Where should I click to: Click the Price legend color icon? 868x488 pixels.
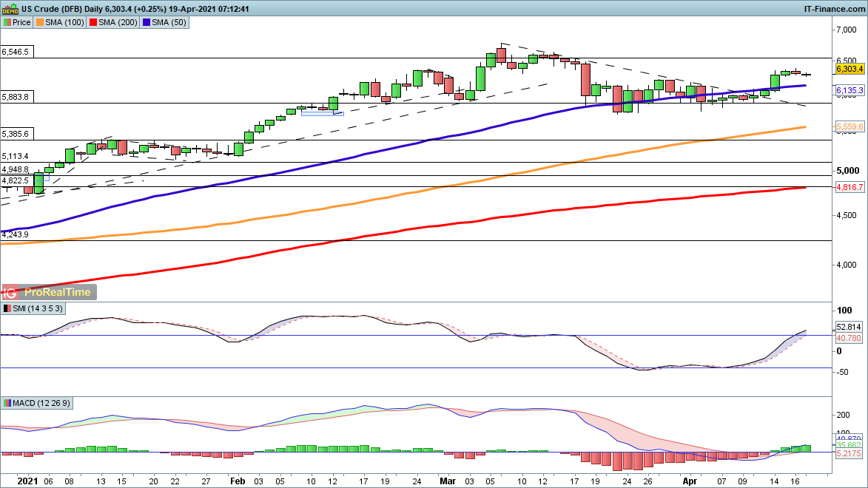pyautogui.click(x=7, y=22)
